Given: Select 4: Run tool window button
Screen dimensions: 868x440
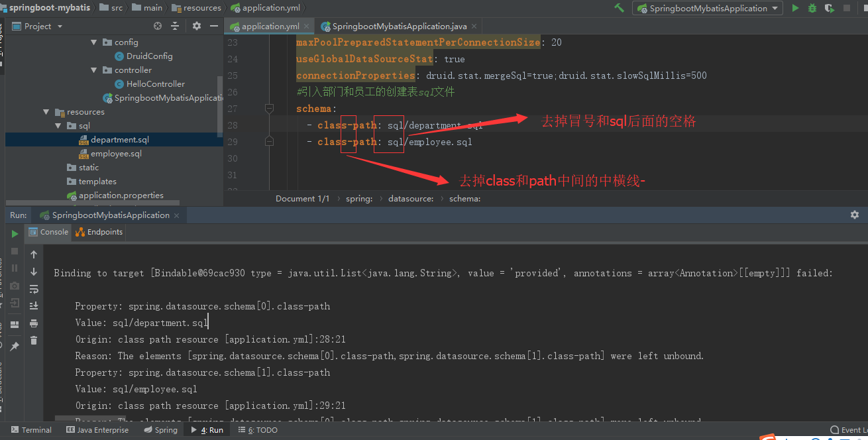Looking at the screenshot, I should tap(207, 430).
